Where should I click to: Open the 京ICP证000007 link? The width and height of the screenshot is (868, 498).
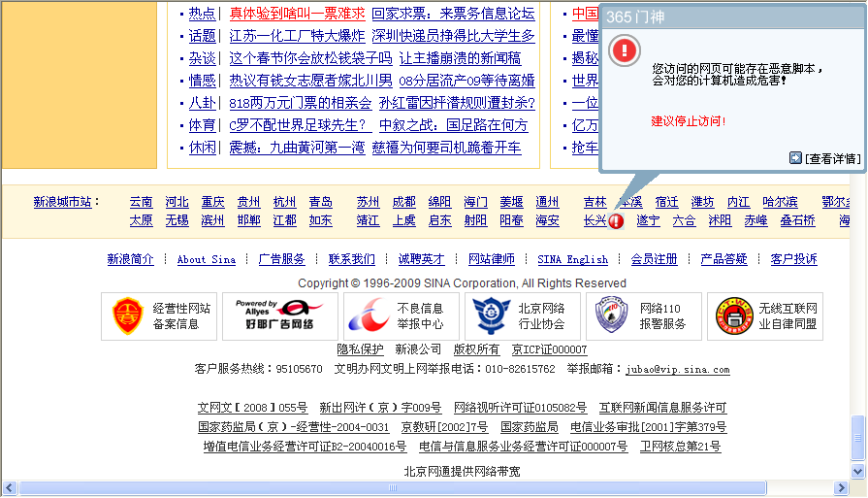point(549,349)
